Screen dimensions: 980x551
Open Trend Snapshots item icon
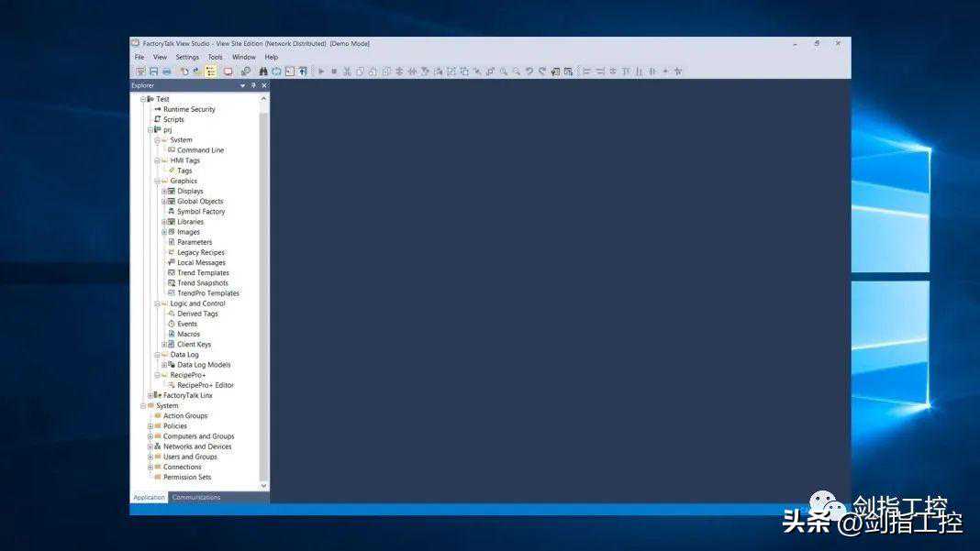pos(172,283)
